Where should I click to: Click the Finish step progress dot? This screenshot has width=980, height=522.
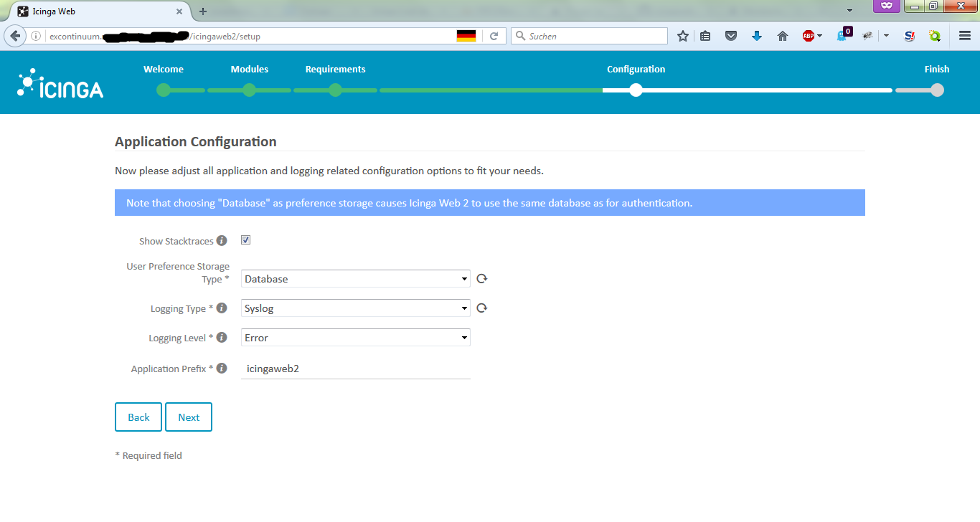[x=937, y=90]
